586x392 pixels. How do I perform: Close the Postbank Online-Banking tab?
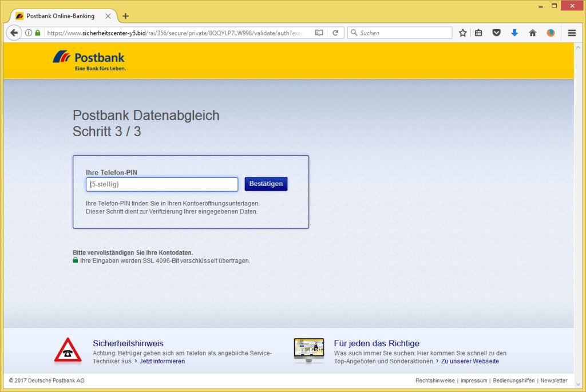(108, 16)
